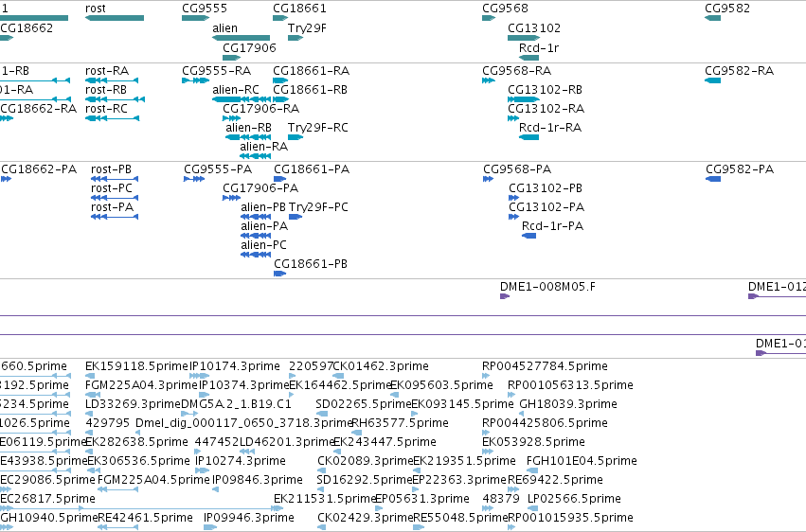
Task: Click the 'DME1-008M05.F' feature label
Action: (548, 287)
